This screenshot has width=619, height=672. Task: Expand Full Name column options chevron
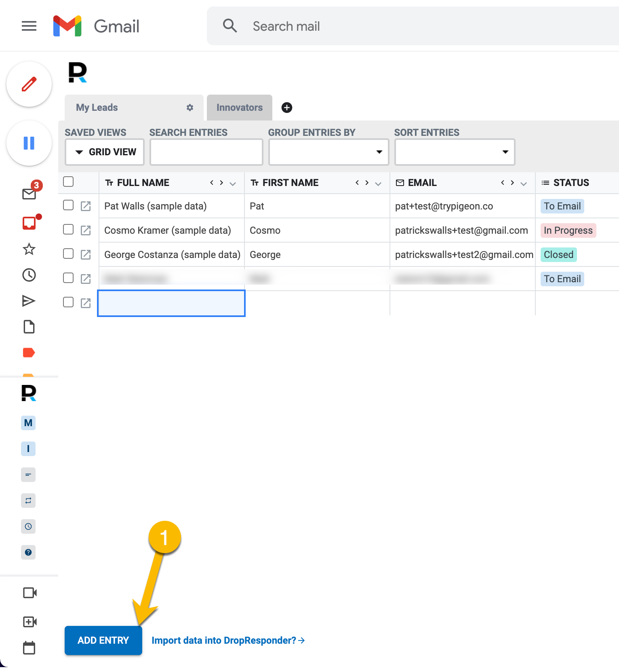click(x=233, y=184)
